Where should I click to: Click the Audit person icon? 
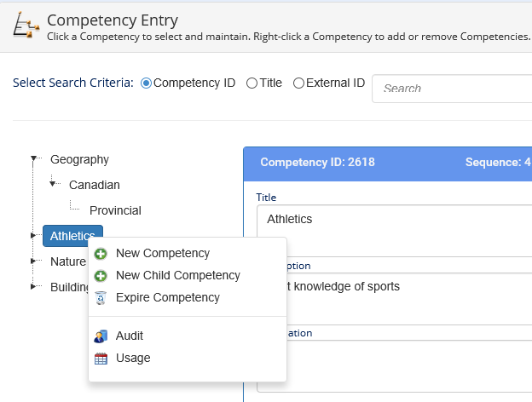pos(101,336)
